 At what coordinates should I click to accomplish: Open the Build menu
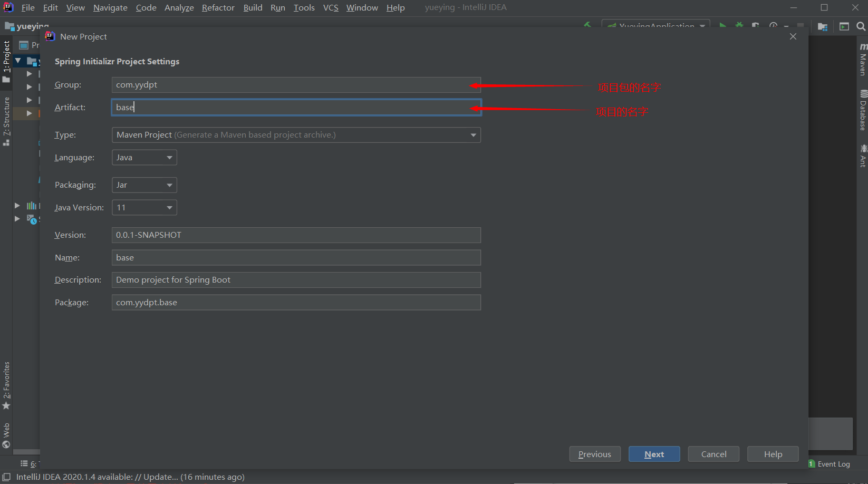click(x=253, y=7)
